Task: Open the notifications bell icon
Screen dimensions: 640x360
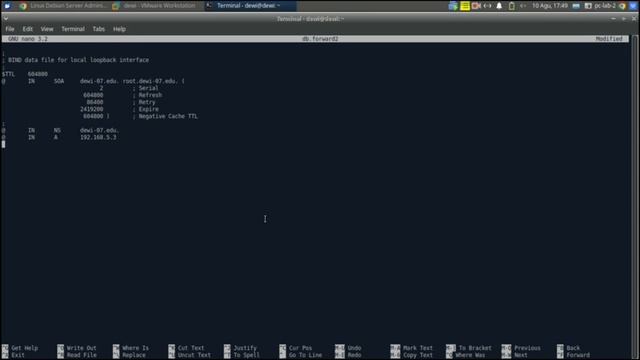Action: click(x=499, y=6)
